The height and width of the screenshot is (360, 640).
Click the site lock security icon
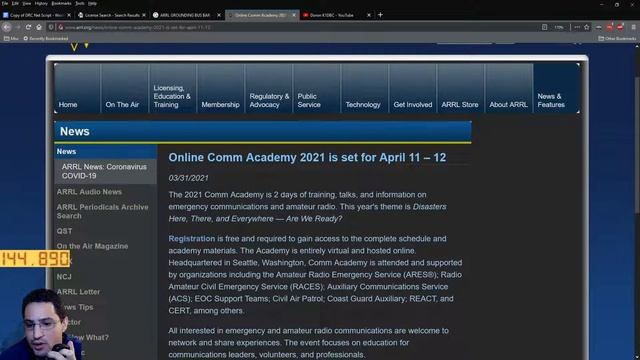(60, 27)
